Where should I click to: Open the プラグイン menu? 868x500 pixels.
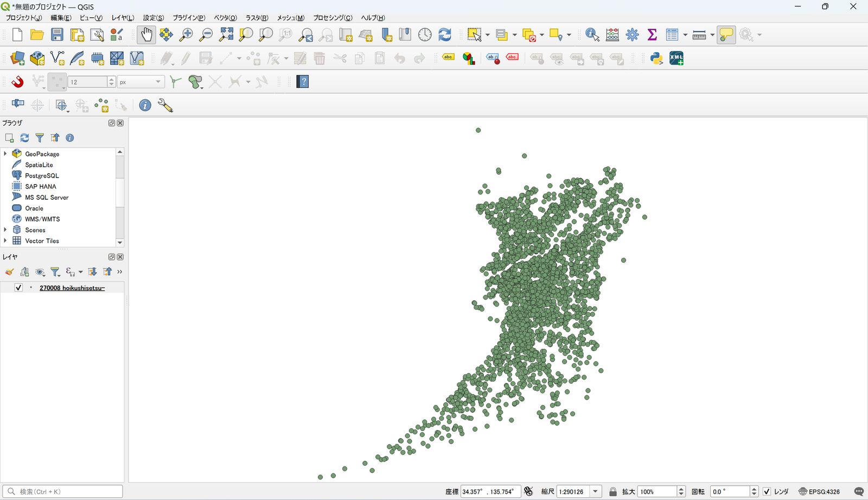[x=189, y=18]
